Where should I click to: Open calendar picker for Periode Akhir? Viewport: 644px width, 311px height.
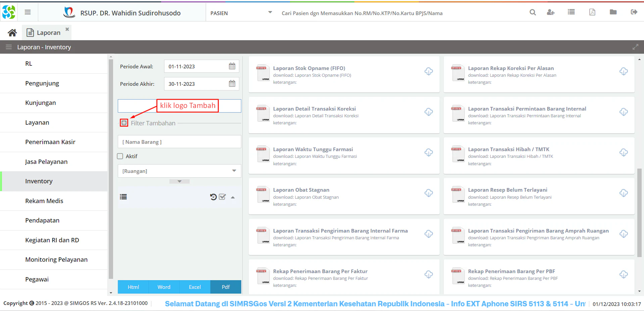tap(232, 83)
